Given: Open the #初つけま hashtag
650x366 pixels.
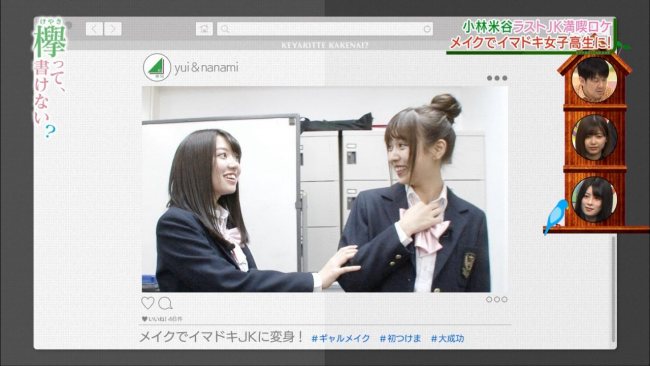Looking at the screenshot, I should 400,338.
